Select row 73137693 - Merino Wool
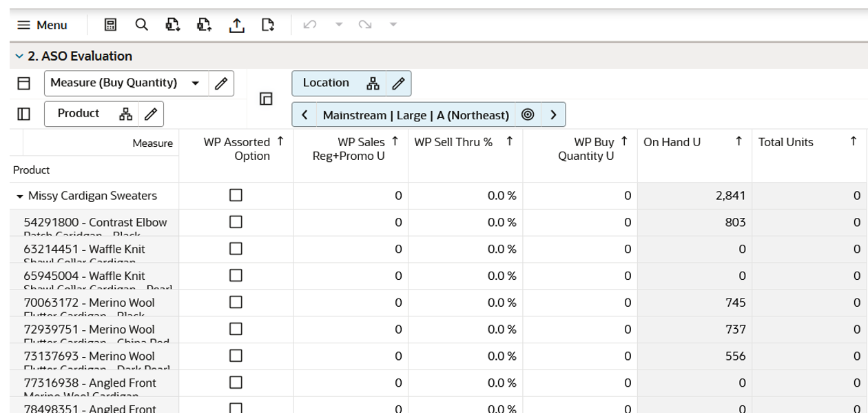The width and height of the screenshot is (868, 415). click(94, 356)
